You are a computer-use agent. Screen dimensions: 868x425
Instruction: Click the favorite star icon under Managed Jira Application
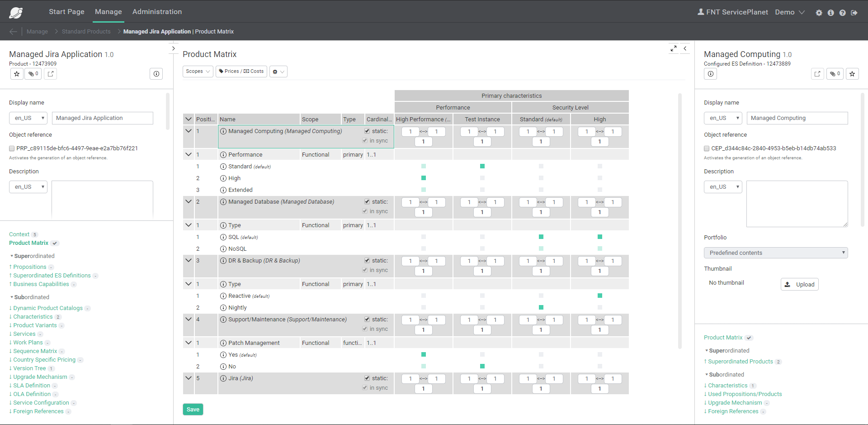tap(17, 74)
